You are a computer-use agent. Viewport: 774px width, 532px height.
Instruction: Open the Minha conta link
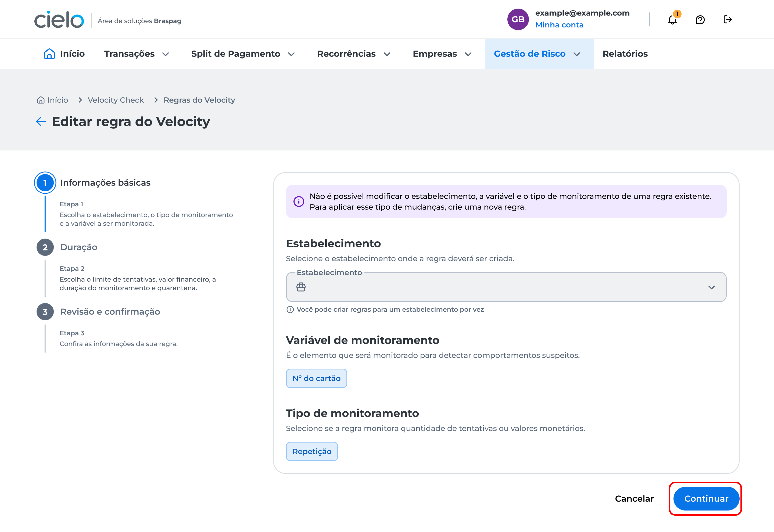point(559,25)
